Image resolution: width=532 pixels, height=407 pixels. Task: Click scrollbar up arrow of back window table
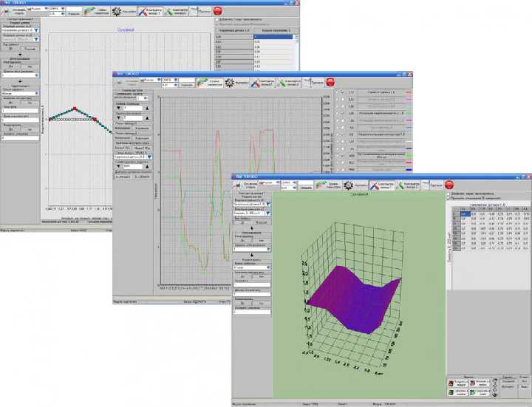click(296, 37)
